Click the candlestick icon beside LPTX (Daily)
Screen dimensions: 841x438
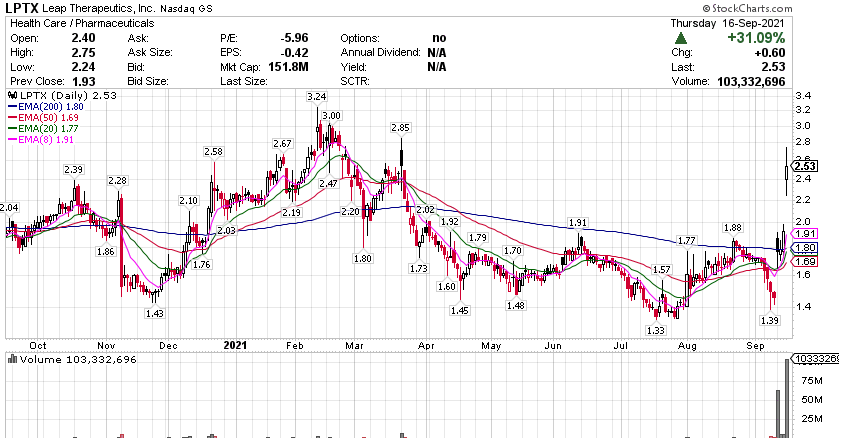point(12,95)
